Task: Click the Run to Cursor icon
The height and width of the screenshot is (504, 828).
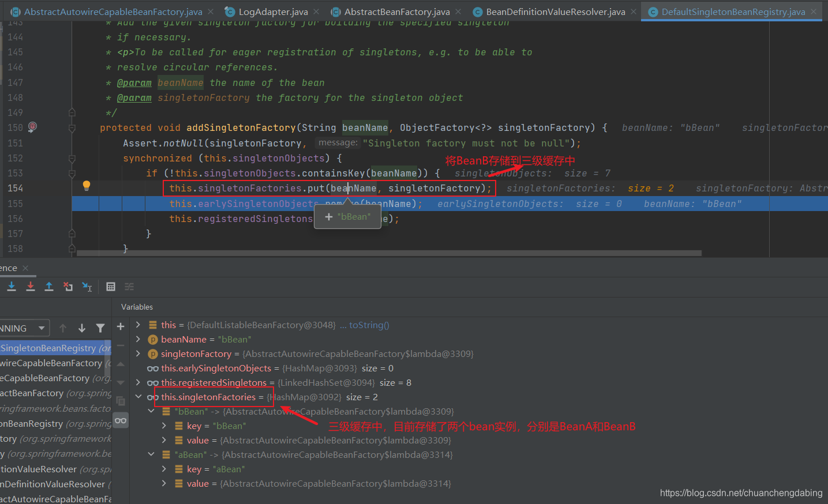Action: (87, 287)
